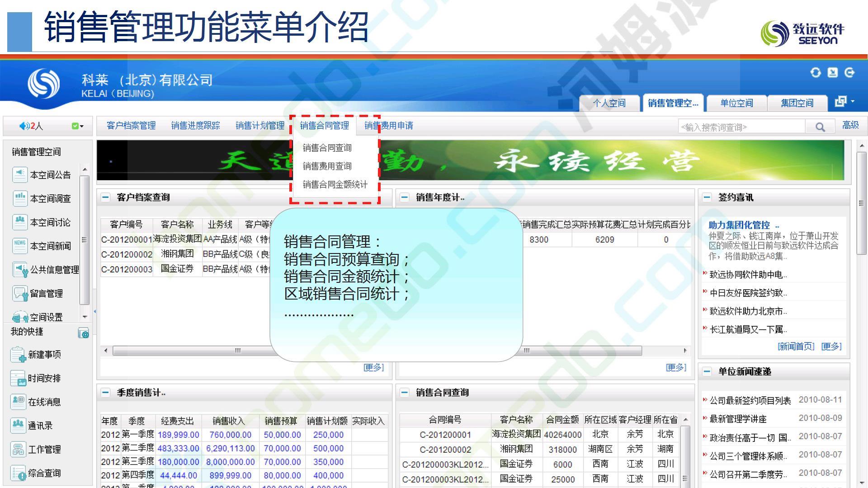Open 我的快捷 settings icon
The height and width of the screenshot is (488, 868).
click(x=83, y=333)
